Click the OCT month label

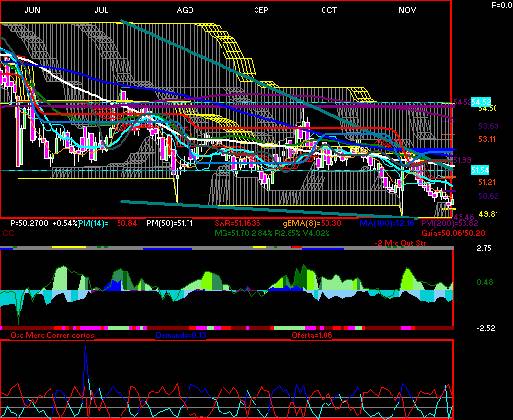tap(329, 10)
